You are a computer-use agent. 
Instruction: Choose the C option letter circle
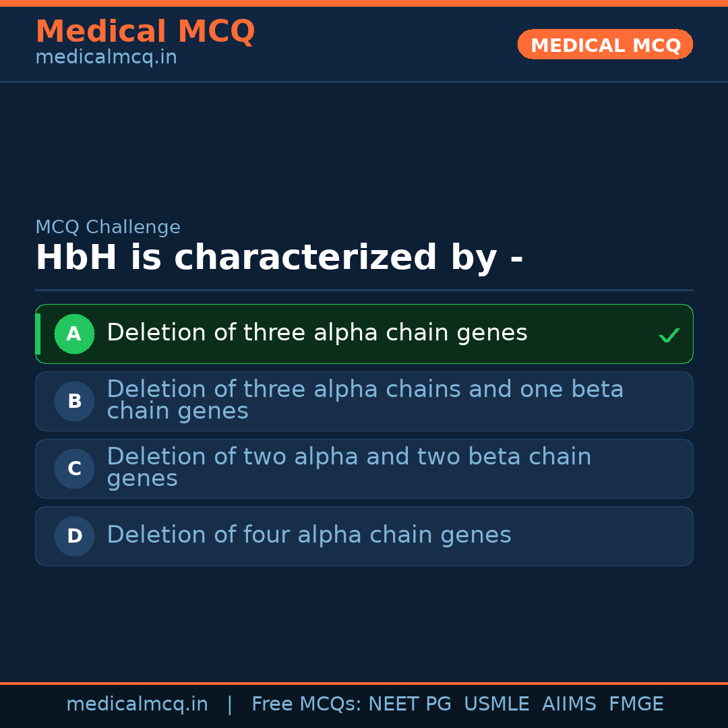74,468
